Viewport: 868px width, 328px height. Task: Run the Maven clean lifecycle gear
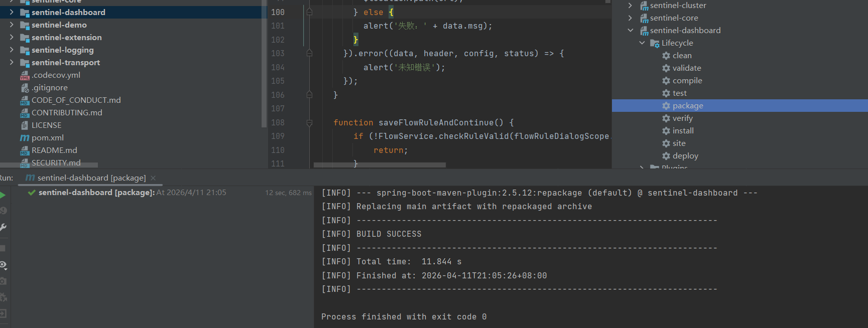666,56
